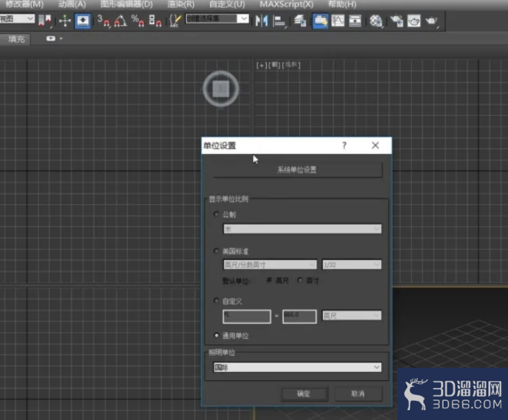Click the Use Pivot Point Center icon
508x420 pixels.
pyautogui.click(x=45, y=21)
